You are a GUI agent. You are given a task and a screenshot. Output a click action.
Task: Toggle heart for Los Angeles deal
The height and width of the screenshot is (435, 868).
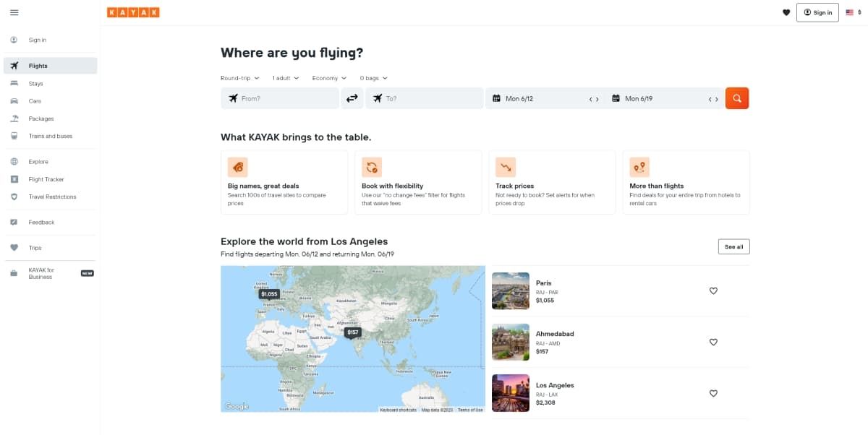713,393
